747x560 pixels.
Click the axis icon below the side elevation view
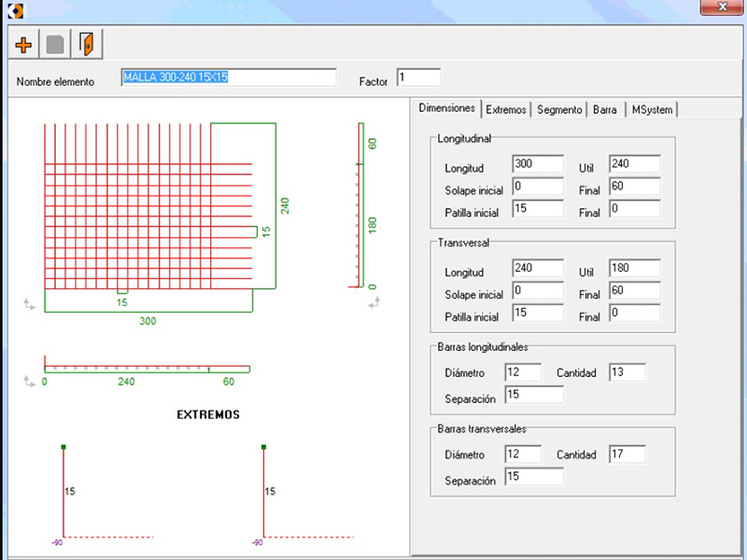click(x=374, y=301)
